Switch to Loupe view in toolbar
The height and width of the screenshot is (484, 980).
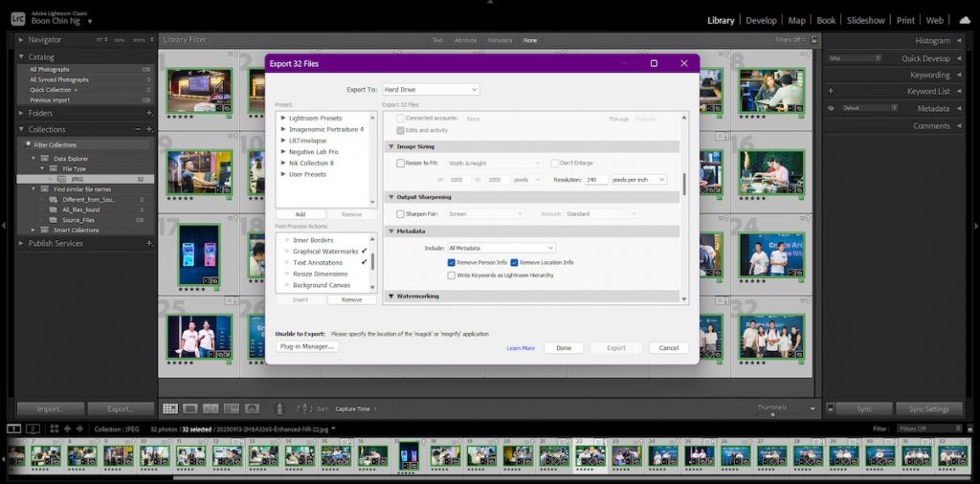point(190,408)
